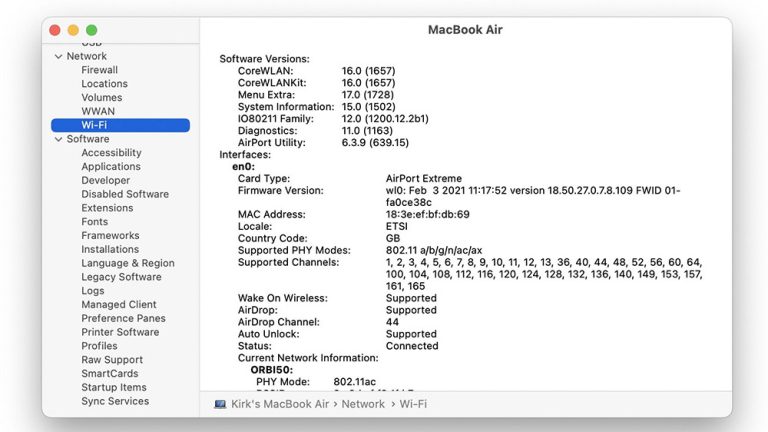
Task: Click Network in the bottom path bar
Action: pyautogui.click(x=363, y=404)
